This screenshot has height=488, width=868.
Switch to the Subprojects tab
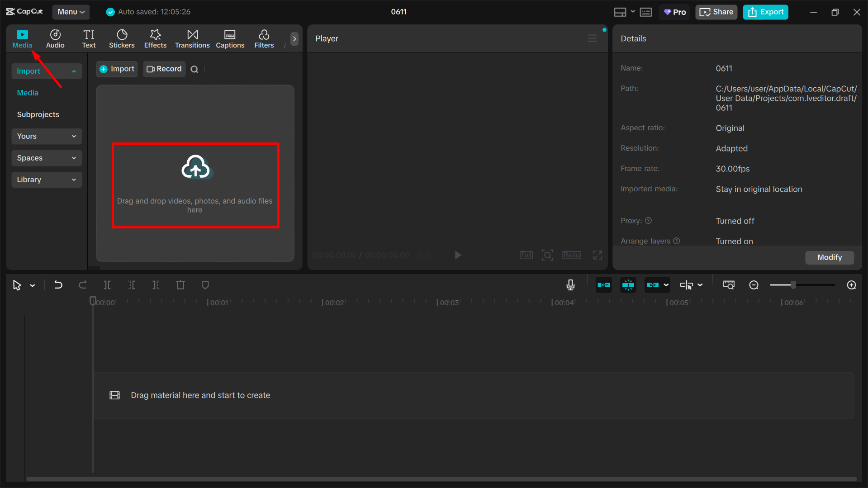pos(38,114)
